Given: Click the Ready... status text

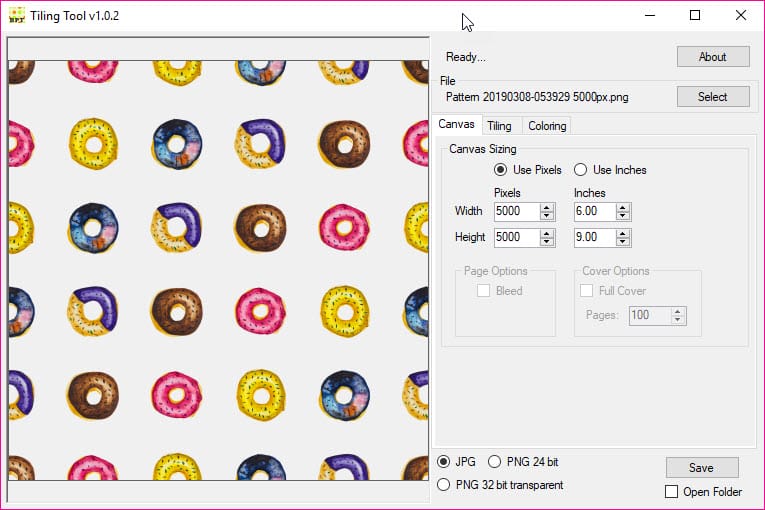Looking at the screenshot, I should [x=465, y=57].
